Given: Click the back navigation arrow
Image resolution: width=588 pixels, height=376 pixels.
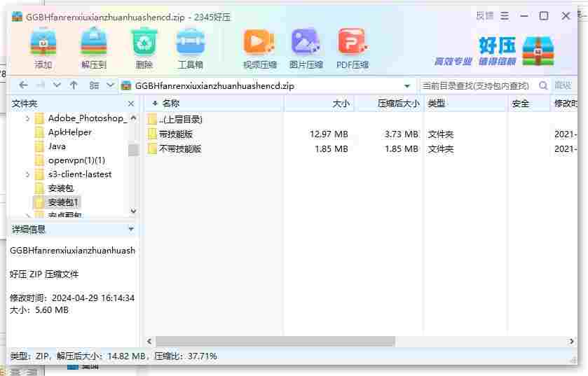Looking at the screenshot, I should [23, 85].
